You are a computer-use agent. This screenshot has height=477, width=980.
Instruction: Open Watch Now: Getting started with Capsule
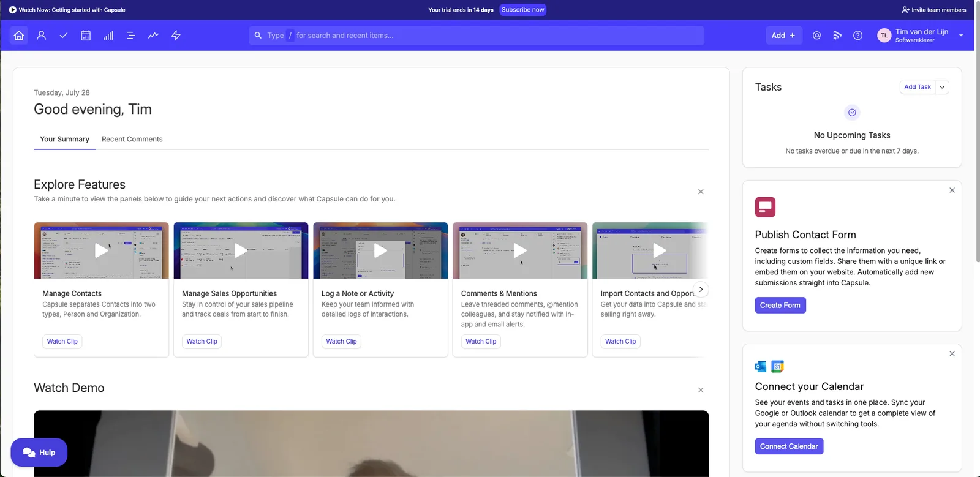[67, 10]
